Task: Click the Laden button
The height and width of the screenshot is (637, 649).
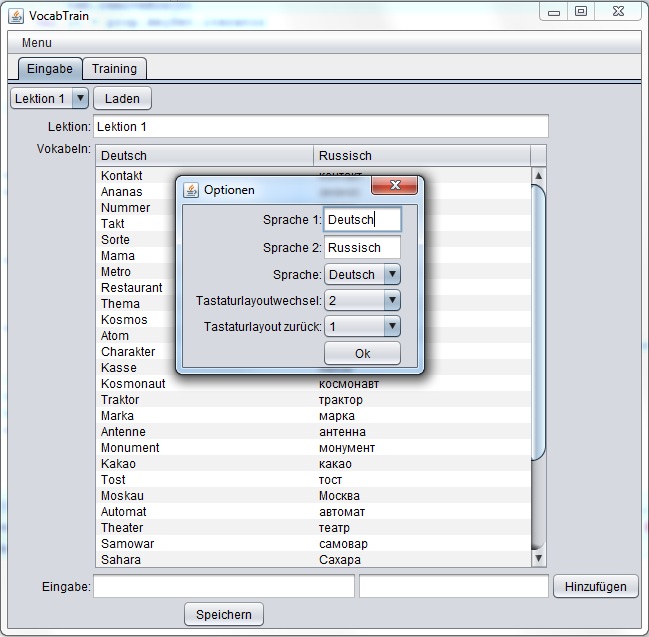Action: click(122, 99)
